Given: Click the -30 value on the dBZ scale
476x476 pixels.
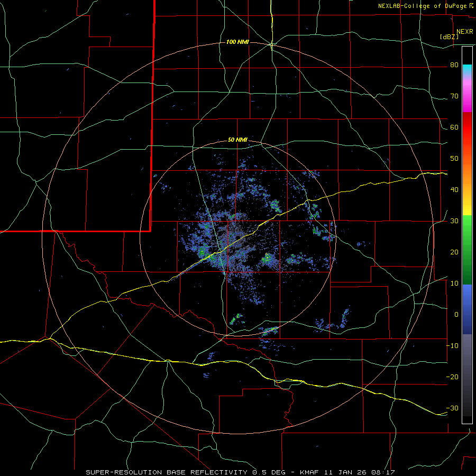Looking at the screenshot, I should 452,408.
